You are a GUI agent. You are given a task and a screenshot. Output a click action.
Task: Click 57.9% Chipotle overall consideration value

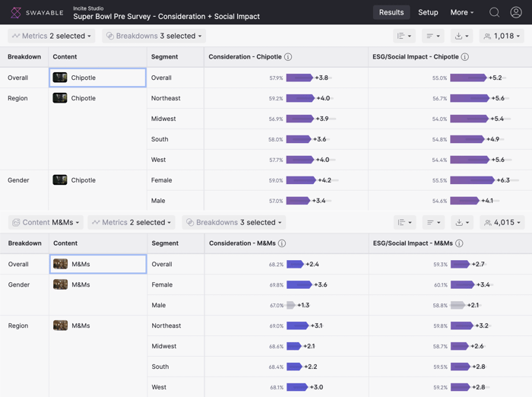(x=276, y=78)
